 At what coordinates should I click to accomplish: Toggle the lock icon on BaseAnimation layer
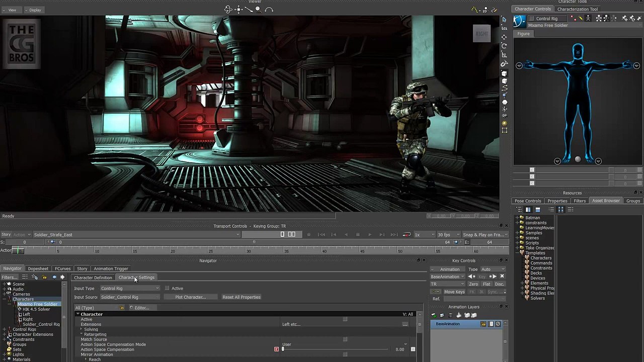coord(484,324)
